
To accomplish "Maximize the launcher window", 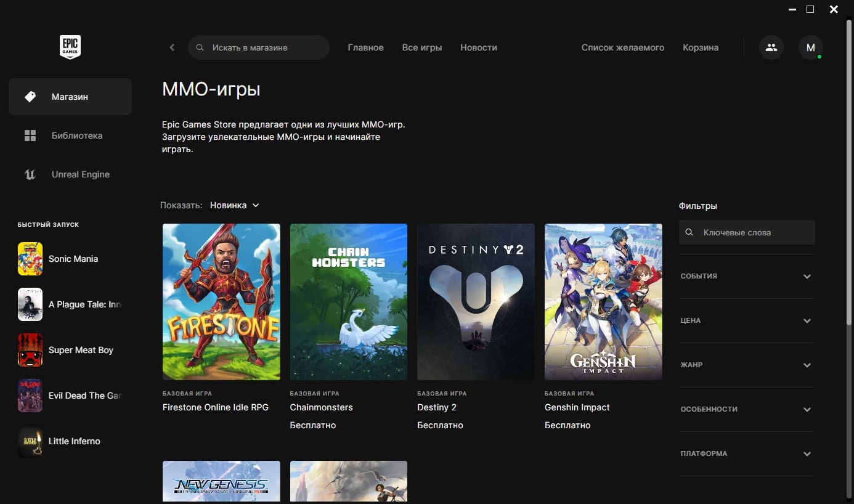I will pyautogui.click(x=810, y=9).
